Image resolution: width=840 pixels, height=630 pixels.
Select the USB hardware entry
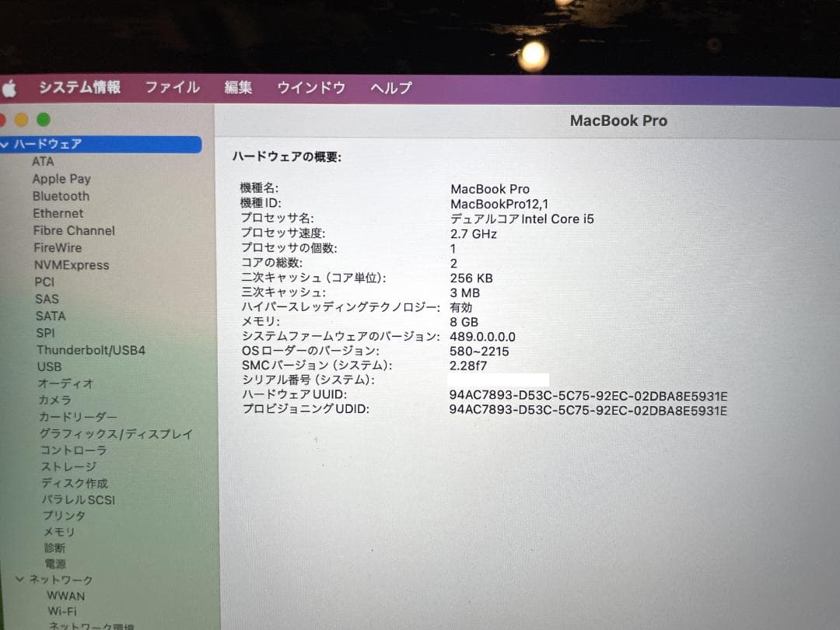tap(49, 366)
